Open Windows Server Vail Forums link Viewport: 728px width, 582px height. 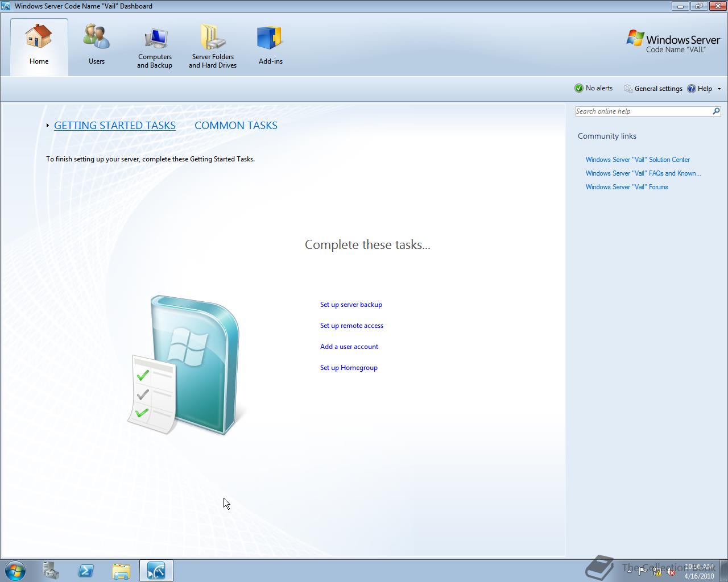pos(627,187)
